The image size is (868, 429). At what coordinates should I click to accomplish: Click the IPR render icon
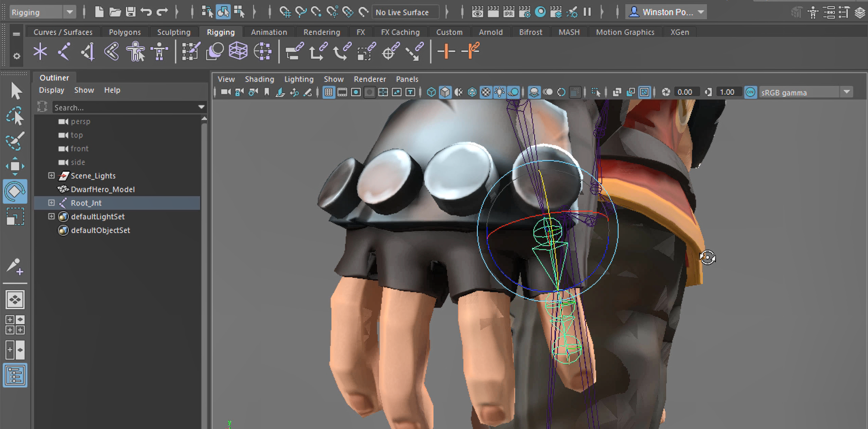(x=509, y=12)
